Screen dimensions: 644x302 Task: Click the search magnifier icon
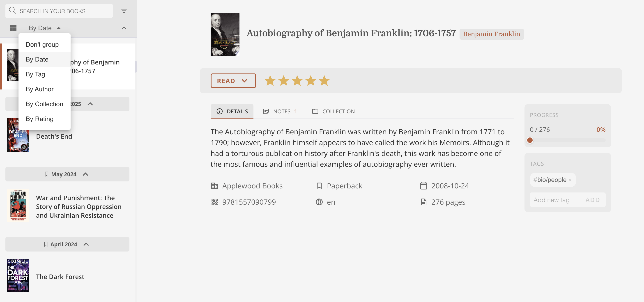pyautogui.click(x=12, y=11)
